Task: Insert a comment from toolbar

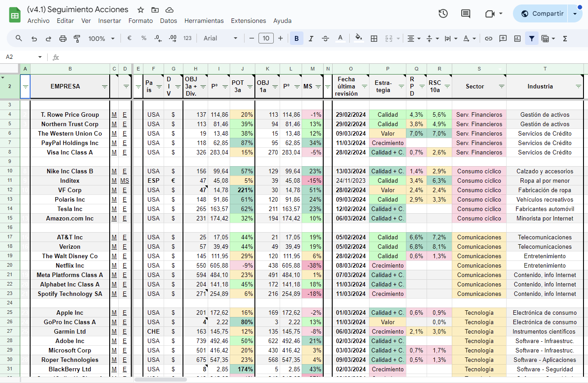Action: 503,39
